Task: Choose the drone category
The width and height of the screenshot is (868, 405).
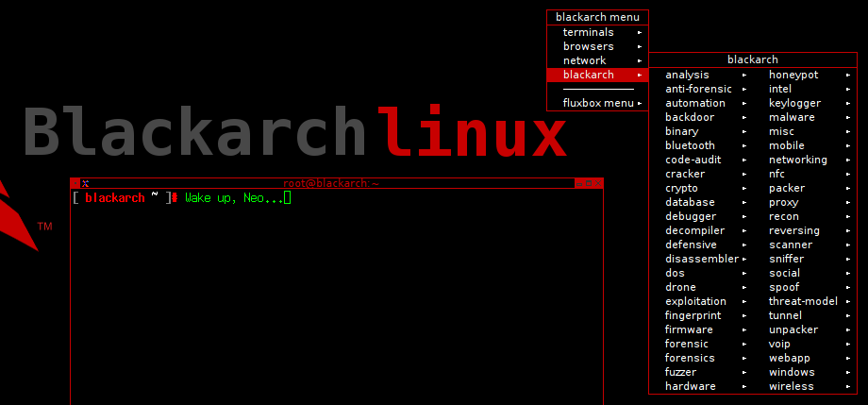Action: coord(701,287)
